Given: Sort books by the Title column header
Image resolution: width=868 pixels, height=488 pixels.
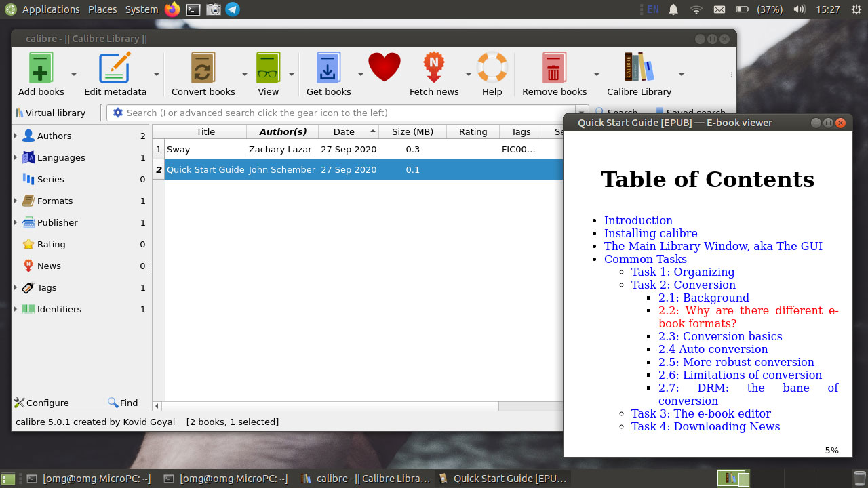Looking at the screenshot, I should point(205,131).
